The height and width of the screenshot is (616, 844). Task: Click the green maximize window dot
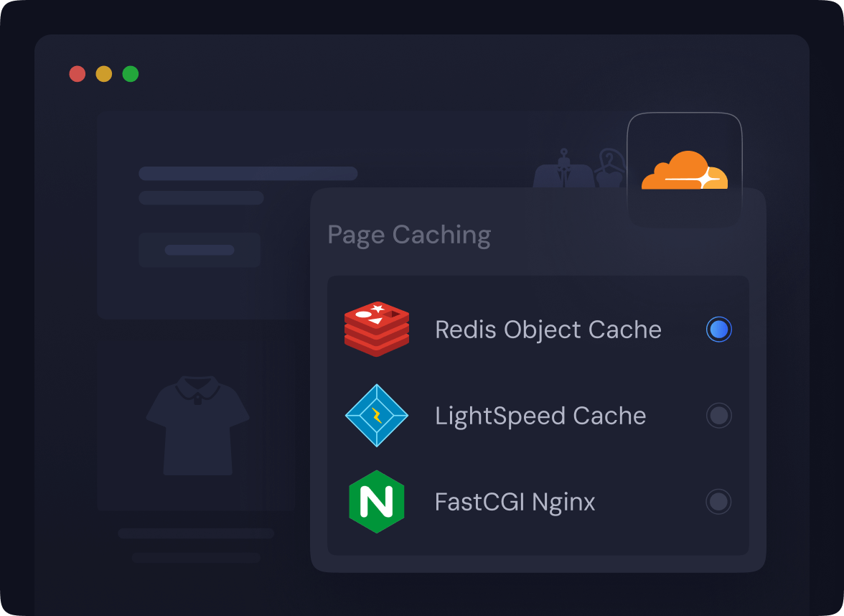[131, 74]
